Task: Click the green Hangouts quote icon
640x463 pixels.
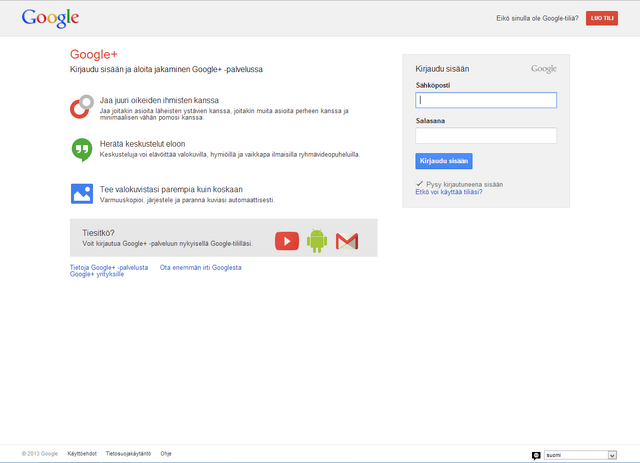Action: pos(82,150)
